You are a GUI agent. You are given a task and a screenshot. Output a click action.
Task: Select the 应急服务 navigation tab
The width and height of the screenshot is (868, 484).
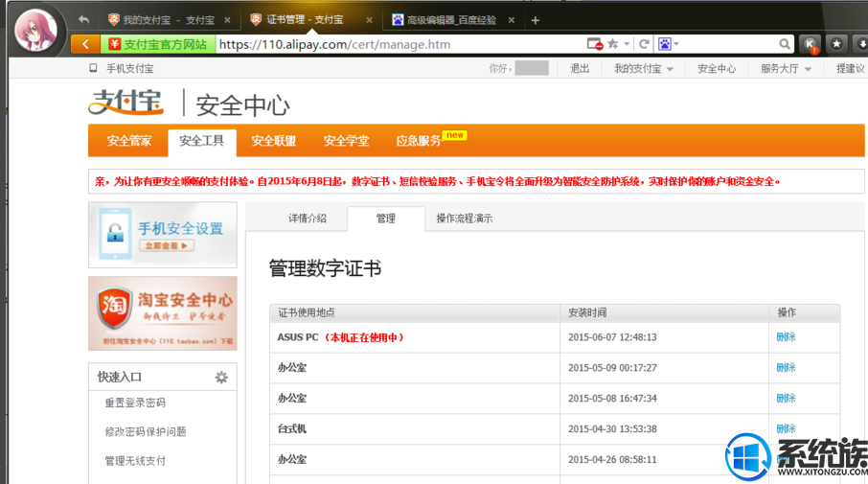(x=419, y=141)
